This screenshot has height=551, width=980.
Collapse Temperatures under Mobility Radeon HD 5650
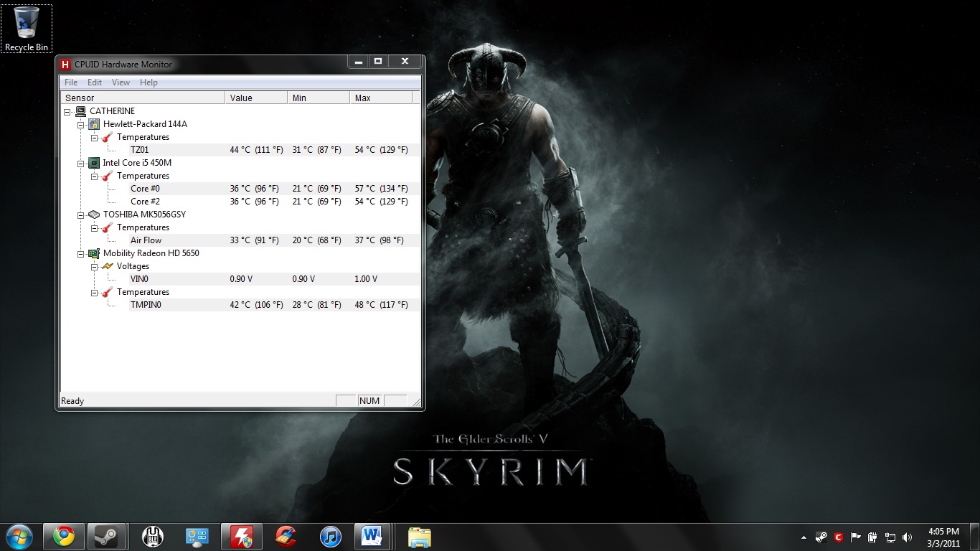pyautogui.click(x=95, y=292)
